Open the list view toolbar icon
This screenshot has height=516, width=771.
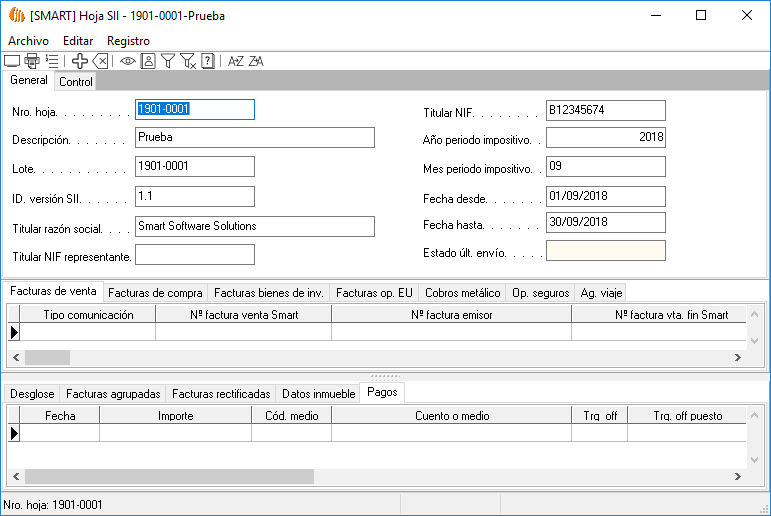click(52, 61)
